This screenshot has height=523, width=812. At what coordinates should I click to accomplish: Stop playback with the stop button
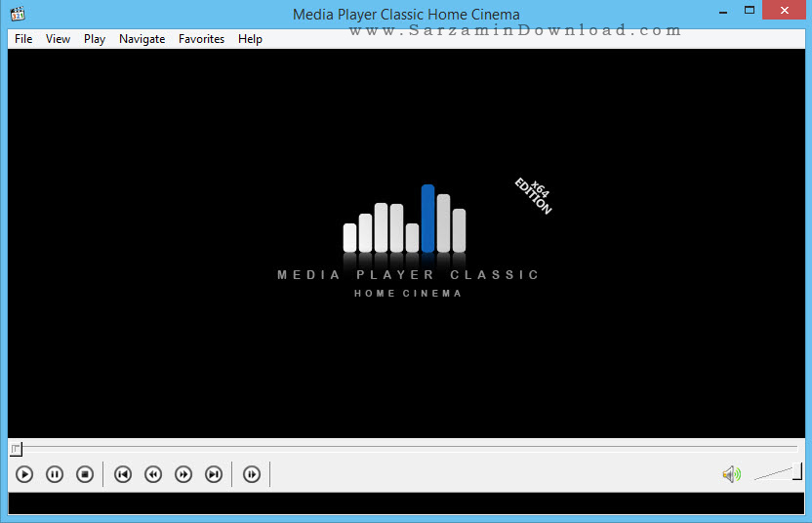pyautogui.click(x=85, y=474)
